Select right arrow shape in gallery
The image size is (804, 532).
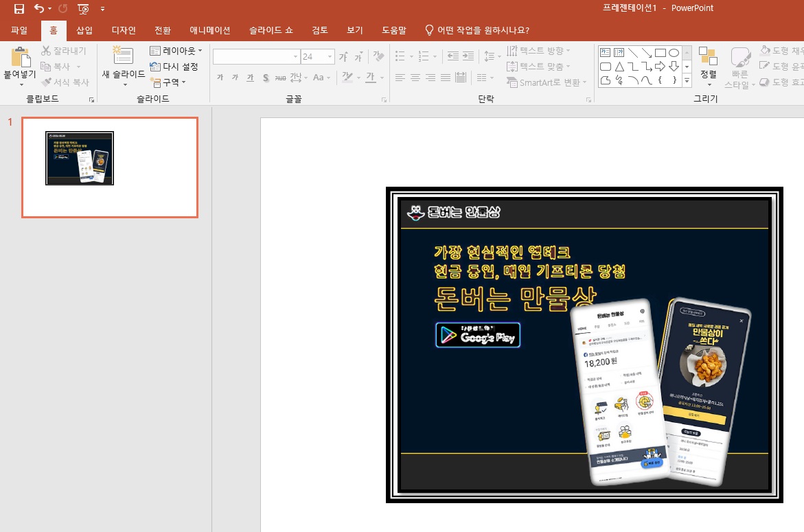660,66
